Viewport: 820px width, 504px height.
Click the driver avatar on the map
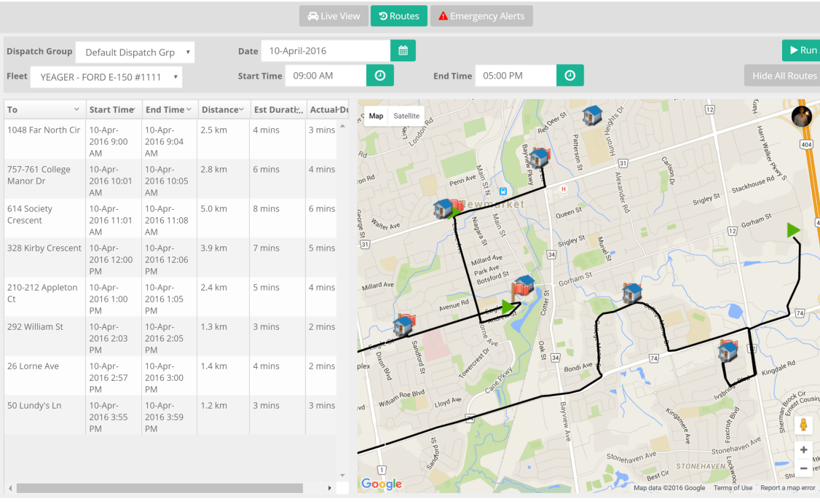click(x=800, y=115)
